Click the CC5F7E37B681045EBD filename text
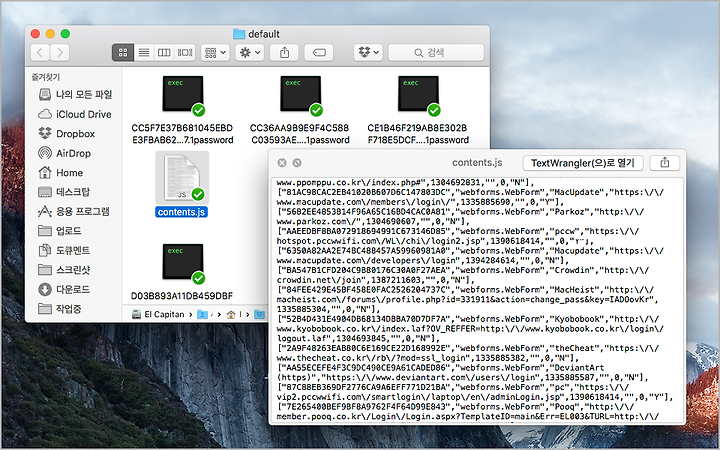720x450 pixels. [x=182, y=134]
